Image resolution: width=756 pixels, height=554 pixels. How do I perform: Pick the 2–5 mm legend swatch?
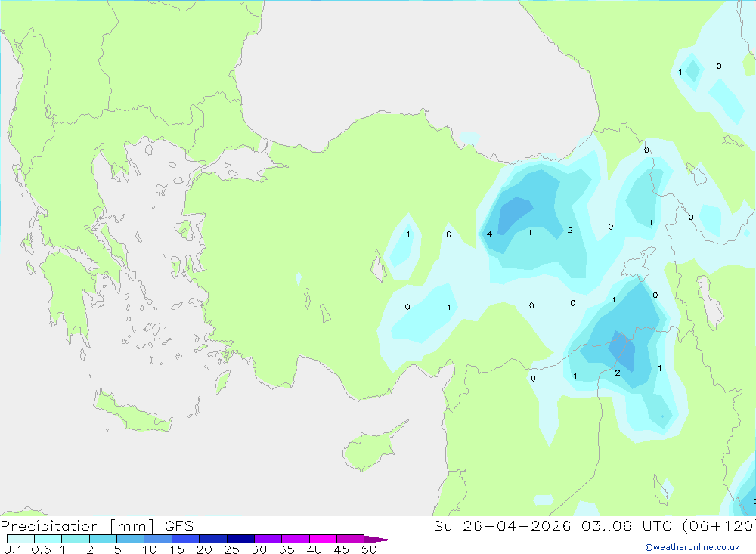pyautogui.click(x=103, y=539)
